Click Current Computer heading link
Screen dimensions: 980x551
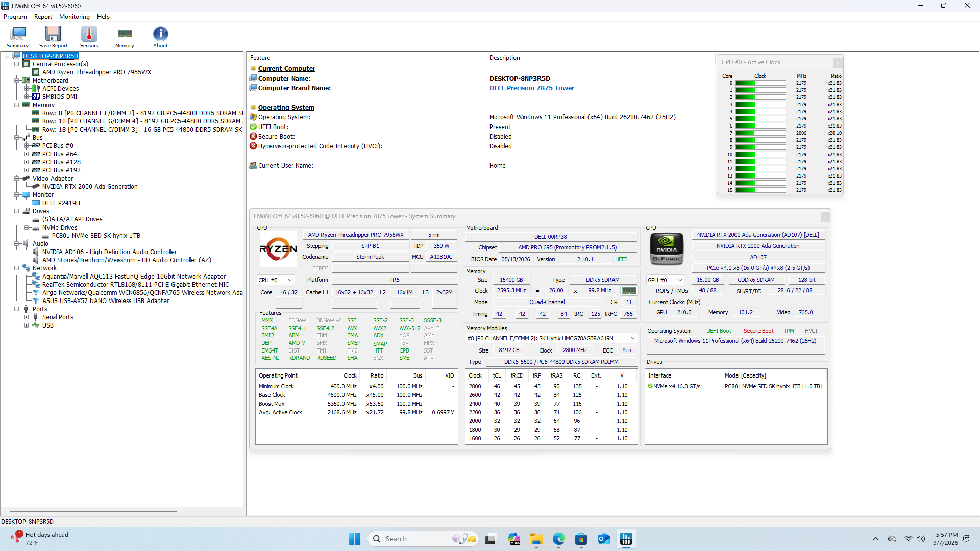(x=286, y=69)
